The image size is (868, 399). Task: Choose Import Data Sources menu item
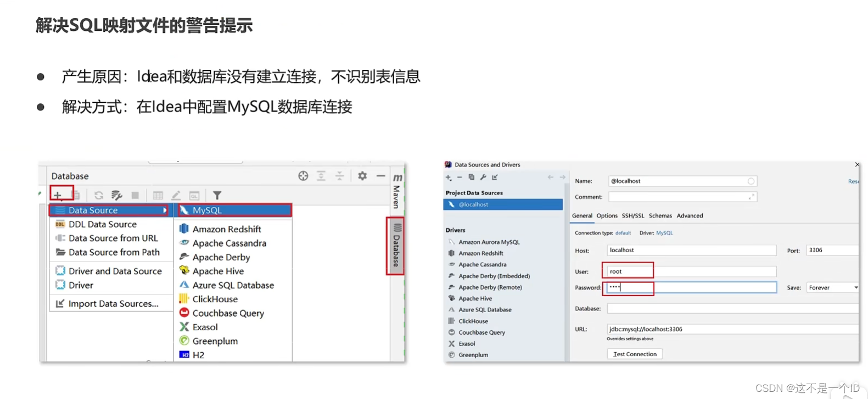113,303
